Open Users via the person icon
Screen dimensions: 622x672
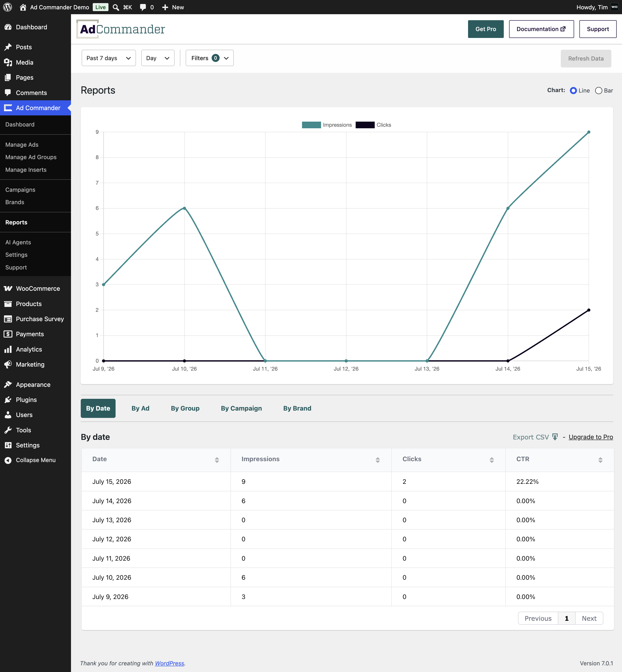pyautogui.click(x=8, y=415)
